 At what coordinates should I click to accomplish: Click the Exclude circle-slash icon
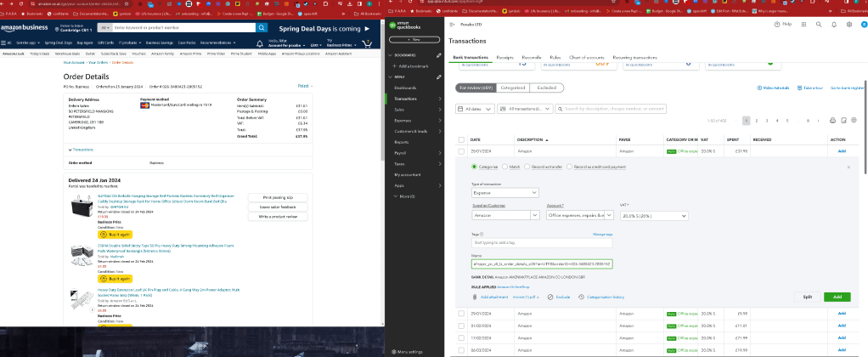[x=550, y=297]
